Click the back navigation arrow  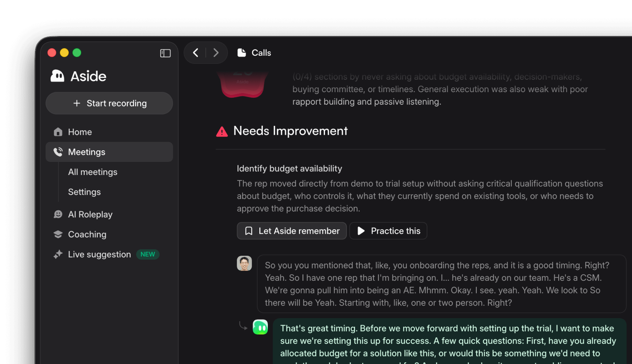(x=195, y=52)
